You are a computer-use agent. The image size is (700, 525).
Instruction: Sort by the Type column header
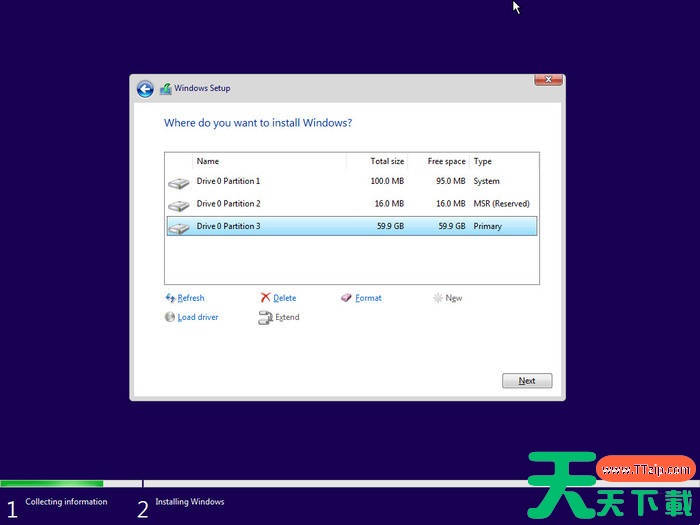tap(504, 161)
